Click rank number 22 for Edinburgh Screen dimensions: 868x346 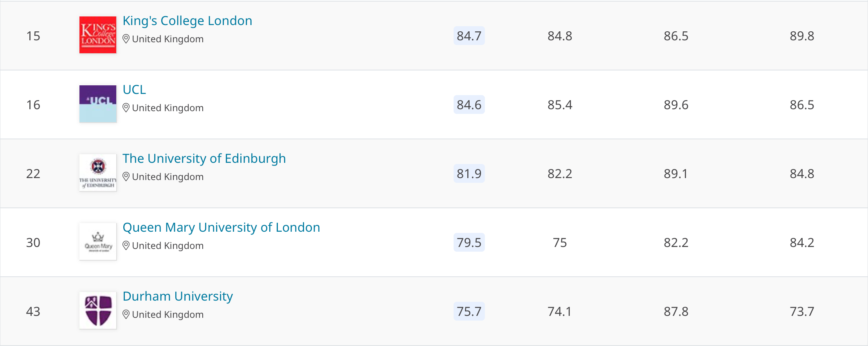(33, 174)
